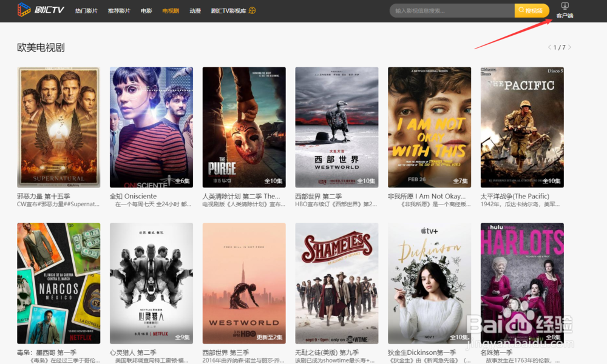Open Shameless poster thumbnail

337,283
